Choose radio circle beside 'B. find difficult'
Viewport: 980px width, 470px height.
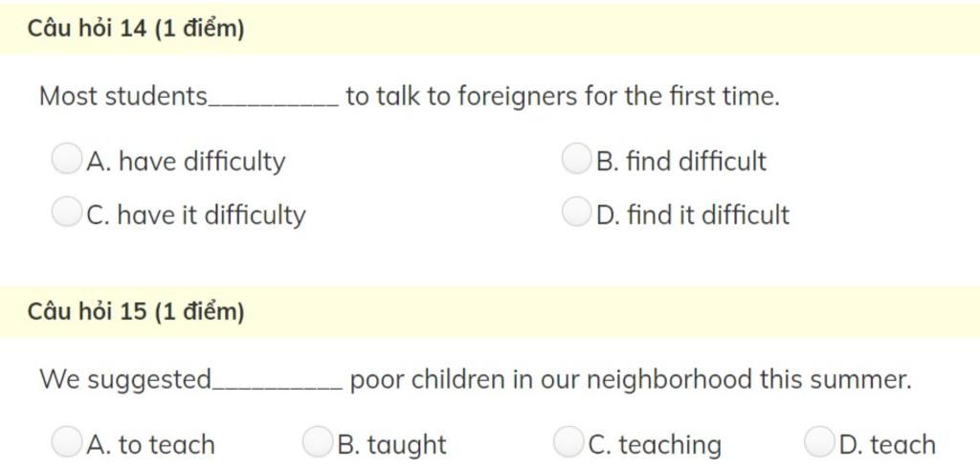(x=576, y=159)
